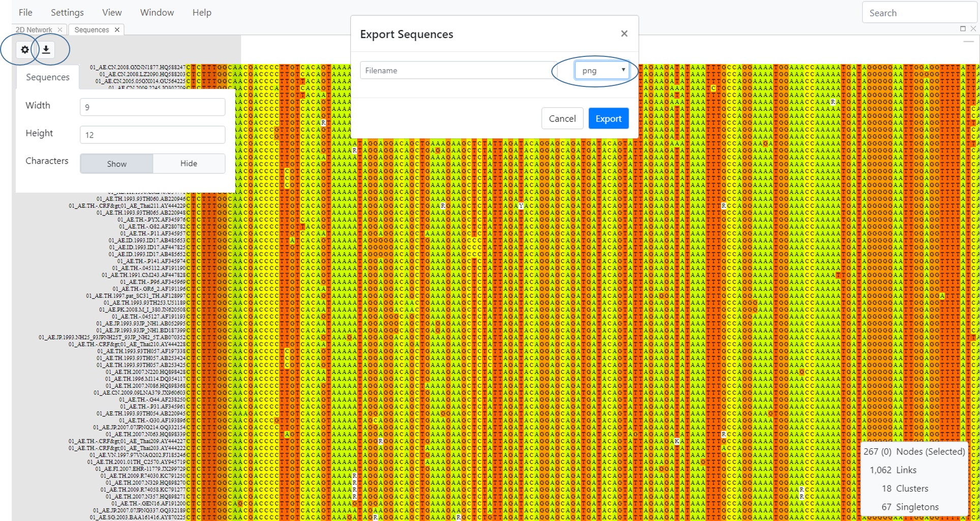Select sequence label 01_AE.TH.1991.CM243.AF447828
Screen dimensions: 980x521
click(x=144, y=275)
